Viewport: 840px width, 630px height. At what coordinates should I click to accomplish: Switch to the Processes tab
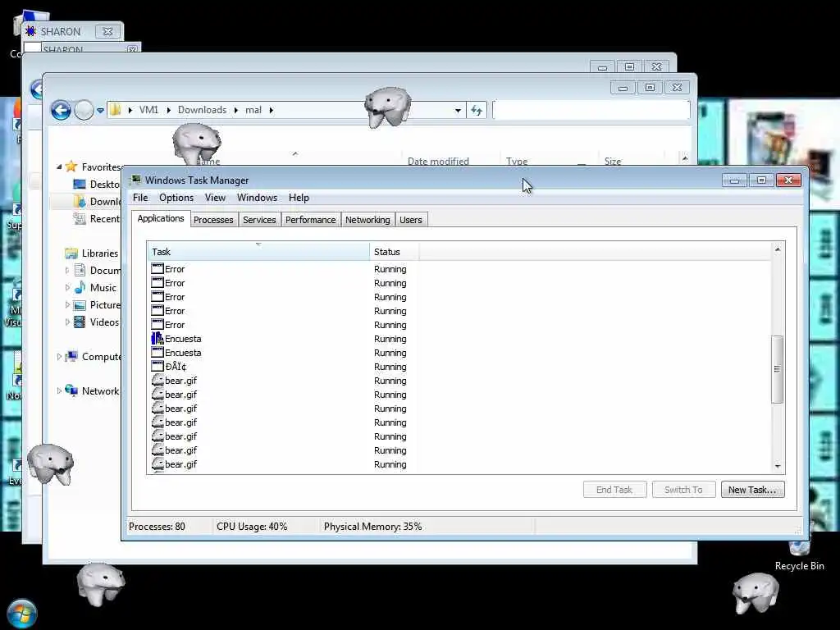213,220
